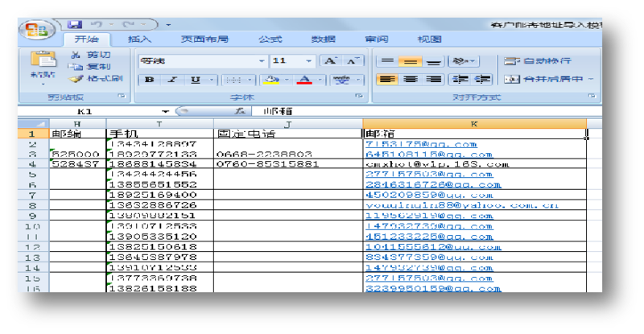The image size is (644, 334).
Task: Switch to the 页面布局 (Page Layout) tab
Action: click(x=204, y=39)
